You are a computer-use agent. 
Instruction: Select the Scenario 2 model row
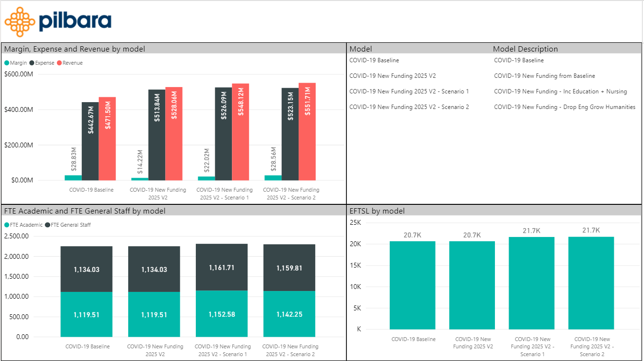[x=493, y=107]
